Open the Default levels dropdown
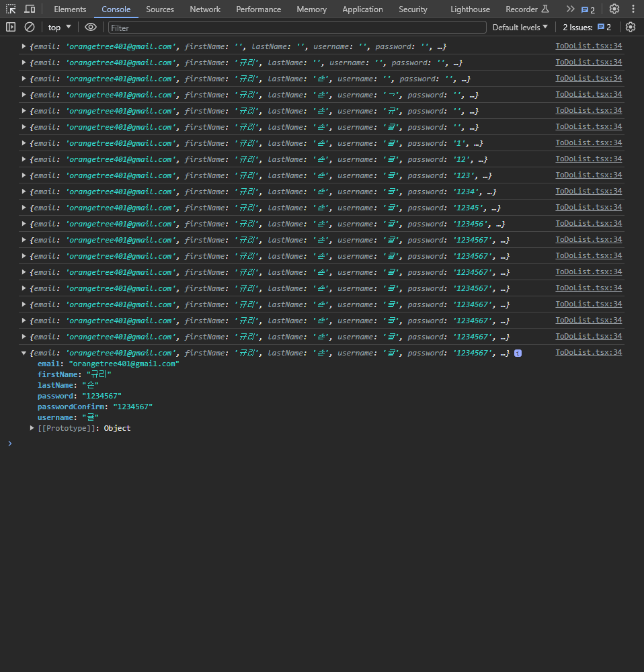 (520, 28)
